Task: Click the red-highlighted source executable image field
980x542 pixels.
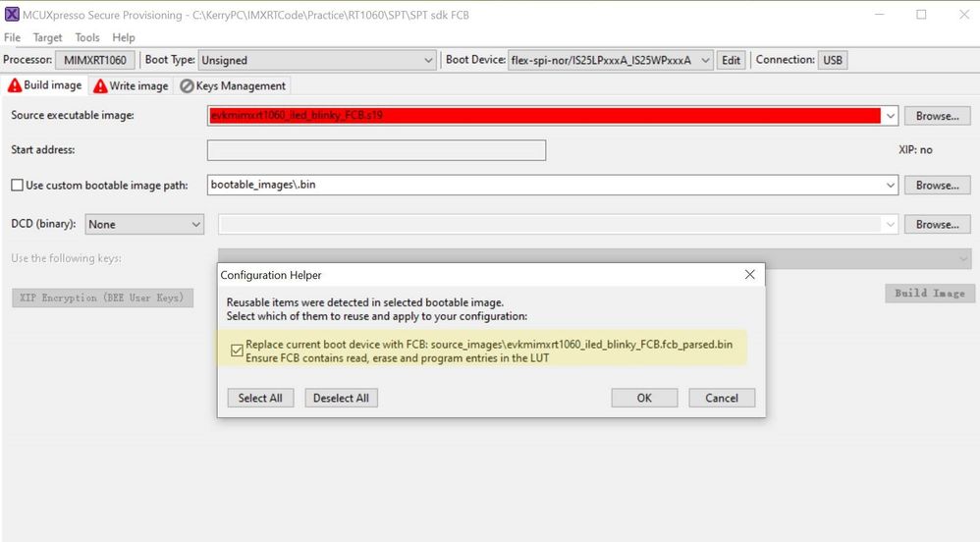Action: tap(544, 116)
